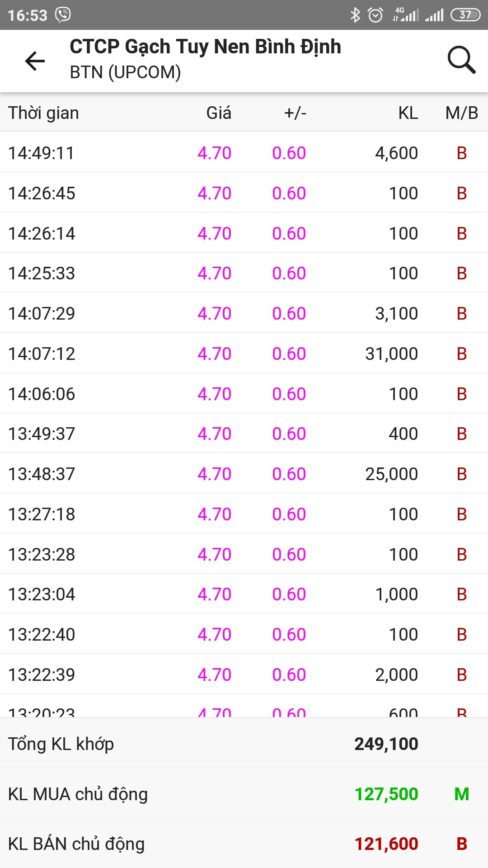This screenshot has height=868, width=488.
Task: Tap the M/B column header
Action: 461,113
